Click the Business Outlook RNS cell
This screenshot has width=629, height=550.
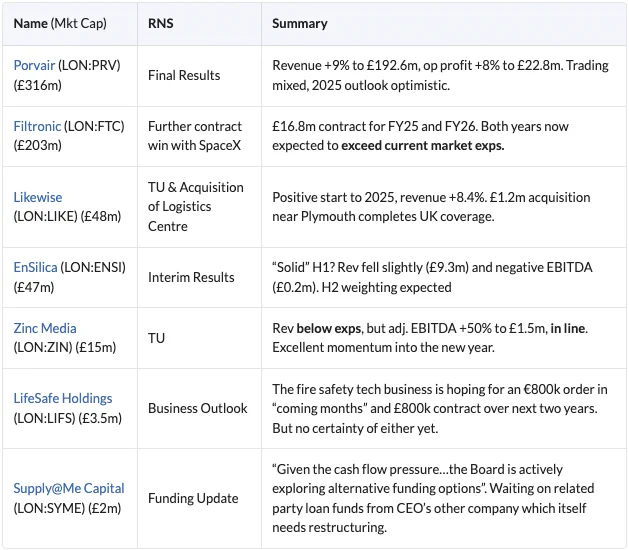198,408
